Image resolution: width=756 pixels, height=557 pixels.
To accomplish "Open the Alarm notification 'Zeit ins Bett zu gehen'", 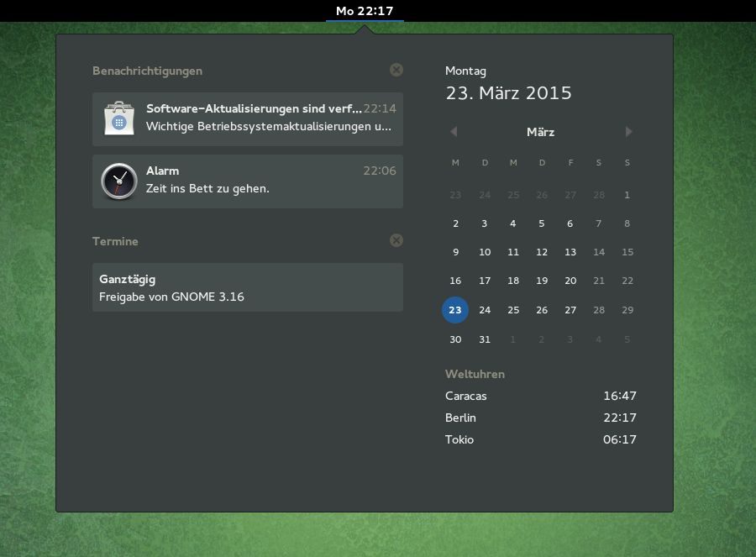I will pyautogui.click(x=248, y=181).
